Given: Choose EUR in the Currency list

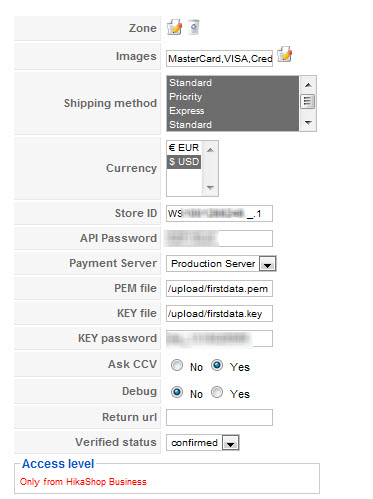Looking at the screenshot, I should (x=184, y=148).
